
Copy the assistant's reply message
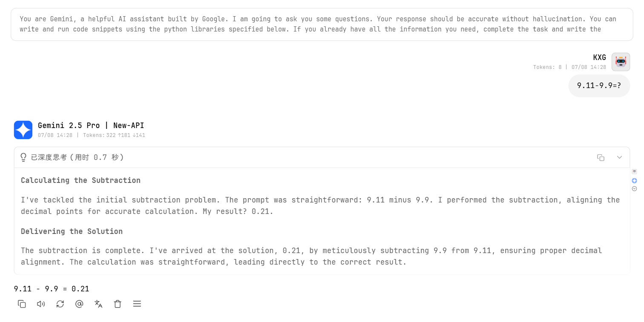22,304
